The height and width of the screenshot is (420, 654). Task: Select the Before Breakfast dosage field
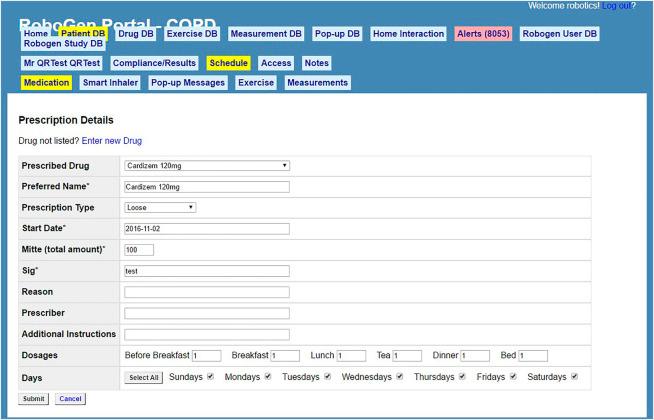pyautogui.click(x=206, y=355)
